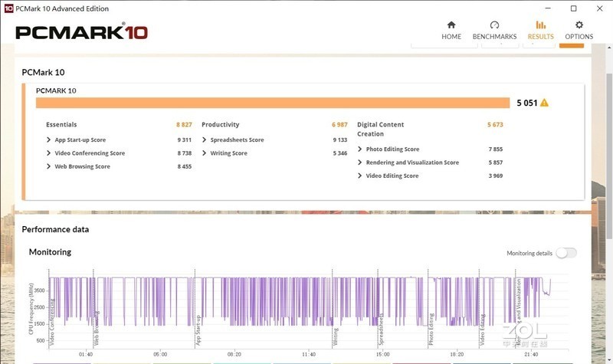Click the Photo Editing marker in chart
The height and width of the screenshot is (364, 613).
point(431,330)
